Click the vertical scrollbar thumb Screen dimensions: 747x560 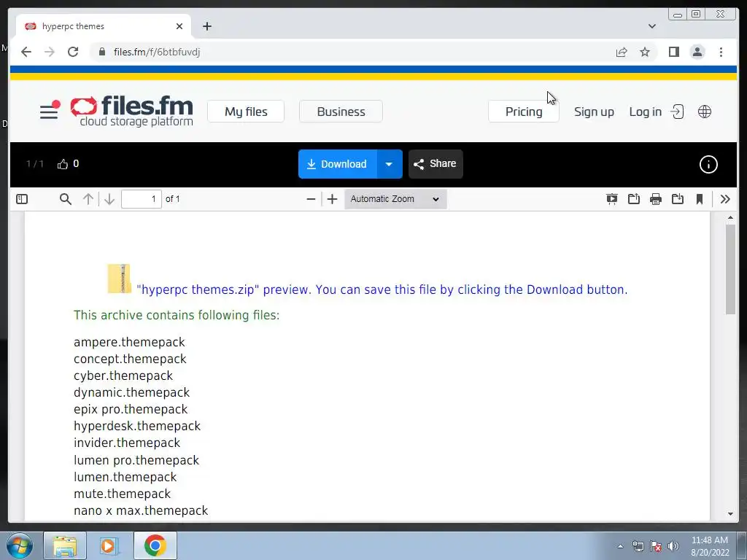click(x=730, y=269)
